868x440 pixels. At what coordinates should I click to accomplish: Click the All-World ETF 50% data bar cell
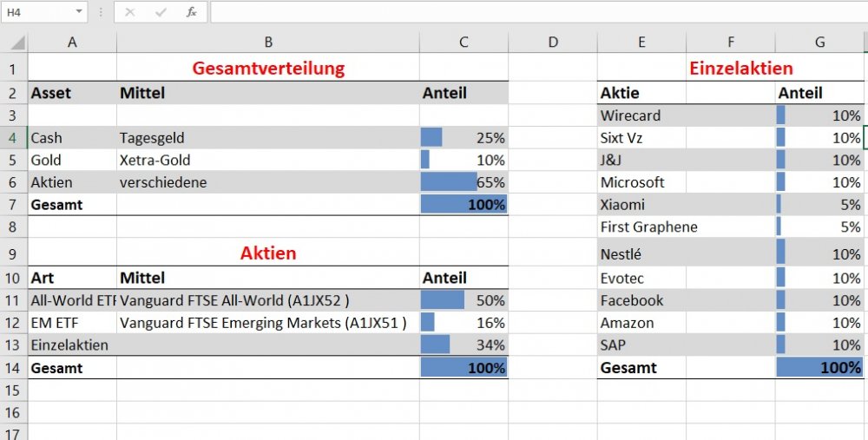click(464, 300)
